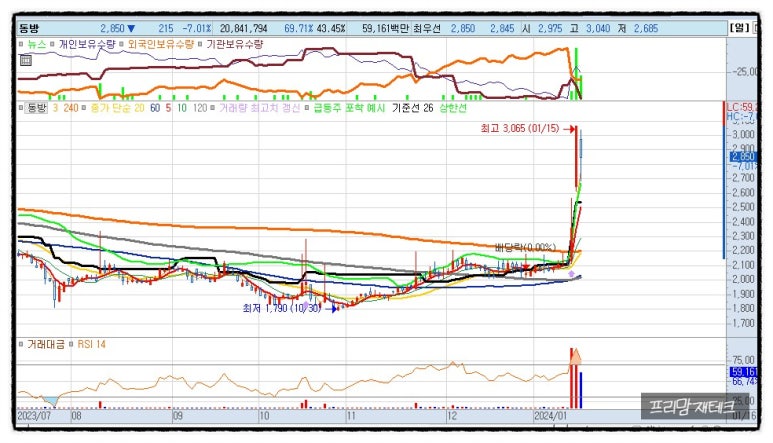This screenshot has width=773, height=443.
Task: Click the open price value 2,975
Action: [x=550, y=28]
